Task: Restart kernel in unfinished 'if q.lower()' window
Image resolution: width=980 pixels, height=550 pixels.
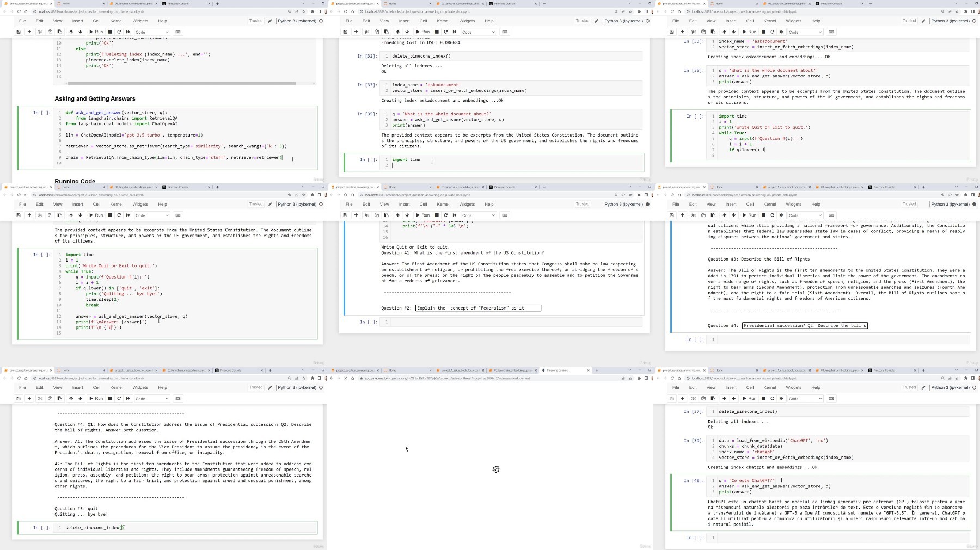Action: pyautogui.click(x=773, y=32)
